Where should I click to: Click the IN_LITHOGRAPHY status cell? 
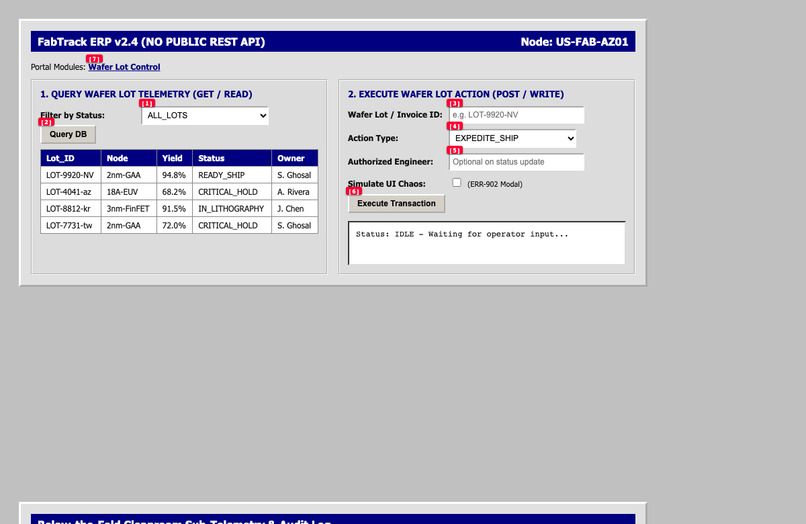click(232, 208)
